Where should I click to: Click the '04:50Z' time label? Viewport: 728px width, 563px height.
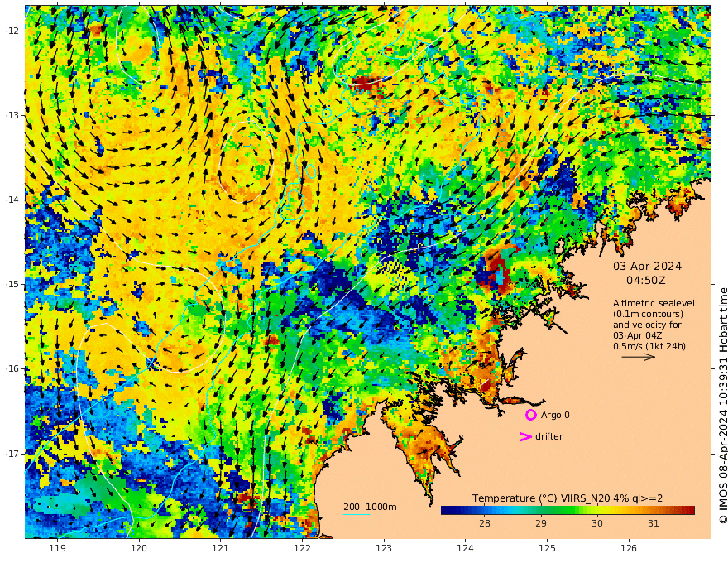point(646,281)
